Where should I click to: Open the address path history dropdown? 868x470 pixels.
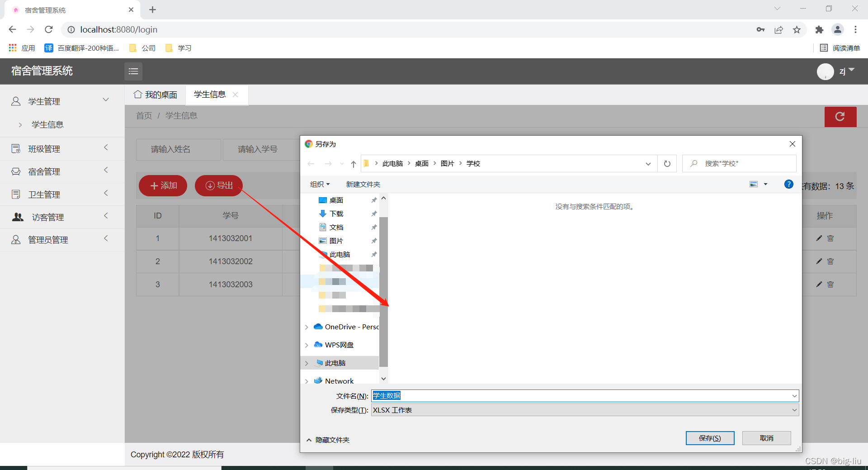click(648, 164)
